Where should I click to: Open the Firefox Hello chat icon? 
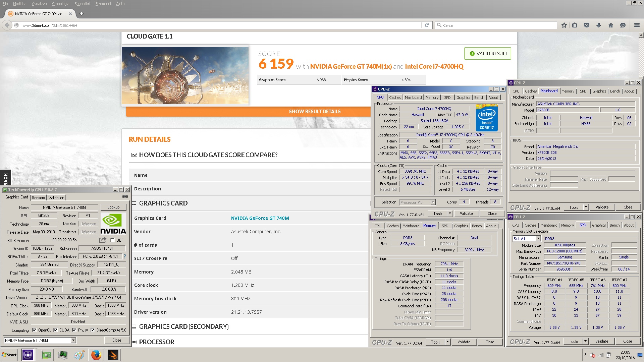pos(623,25)
